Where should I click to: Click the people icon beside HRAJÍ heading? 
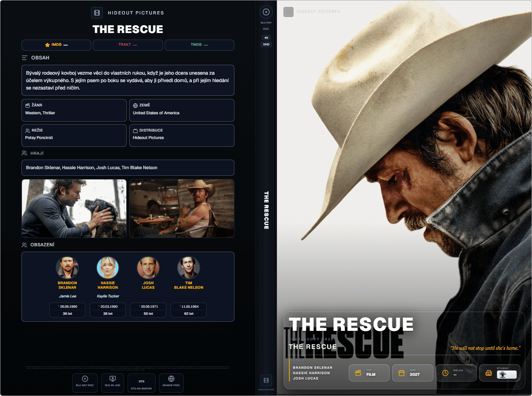24,153
